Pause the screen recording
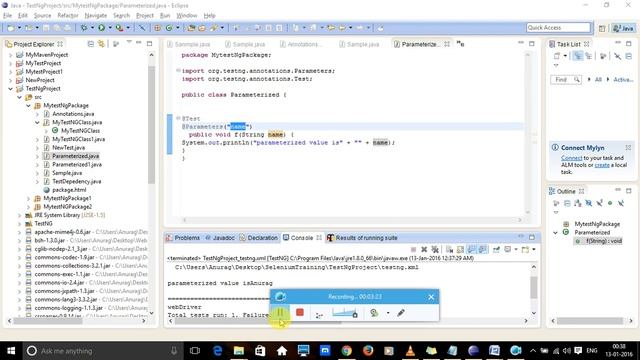Screen dimensions: 640x360 click(x=280, y=313)
